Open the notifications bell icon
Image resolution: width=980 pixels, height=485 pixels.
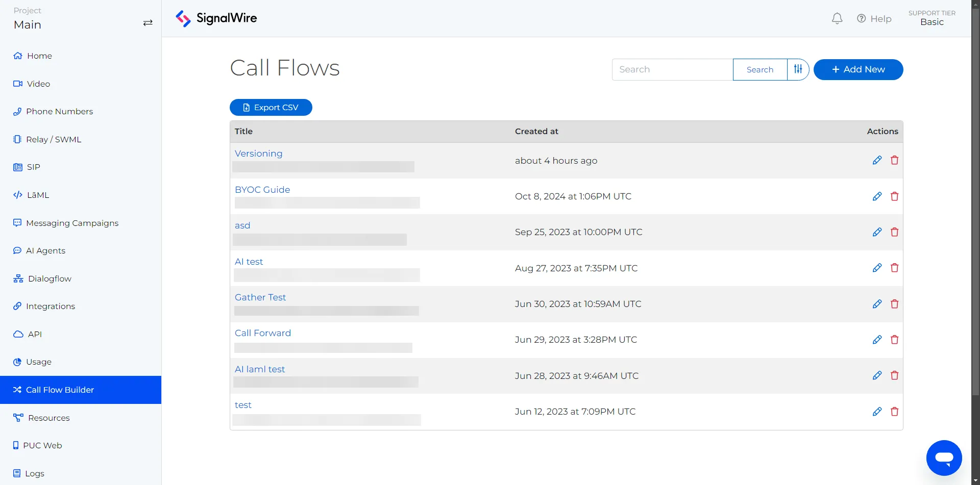(x=837, y=18)
